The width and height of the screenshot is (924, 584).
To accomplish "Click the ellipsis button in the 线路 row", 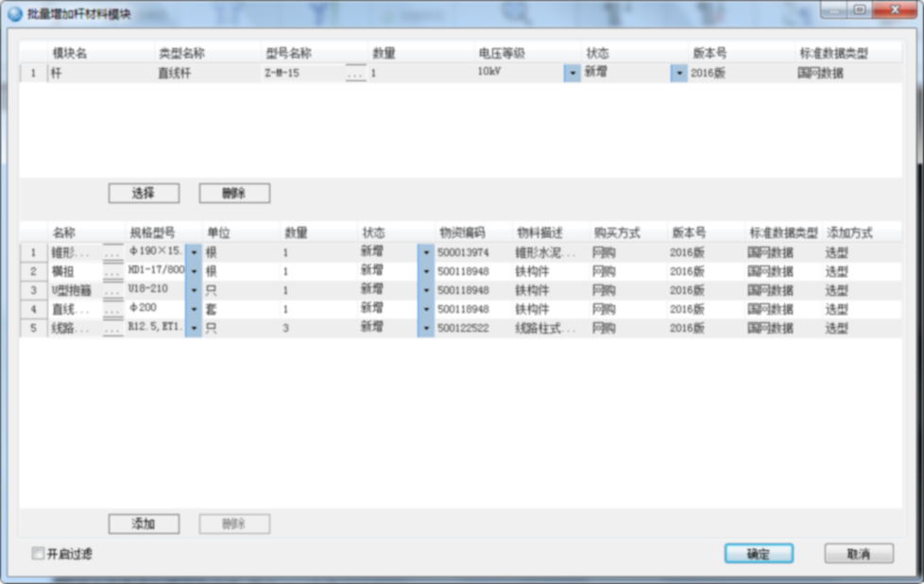I will tap(112, 329).
